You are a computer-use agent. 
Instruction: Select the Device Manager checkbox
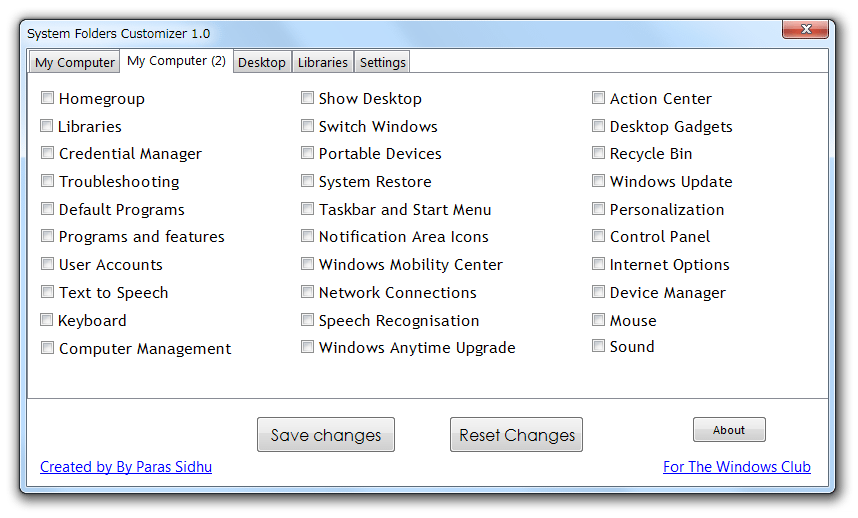pyautogui.click(x=599, y=292)
